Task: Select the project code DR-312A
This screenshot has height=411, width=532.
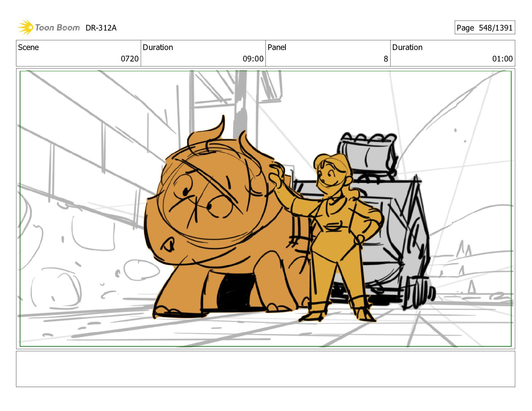Action: pyautogui.click(x=101, y=28)
